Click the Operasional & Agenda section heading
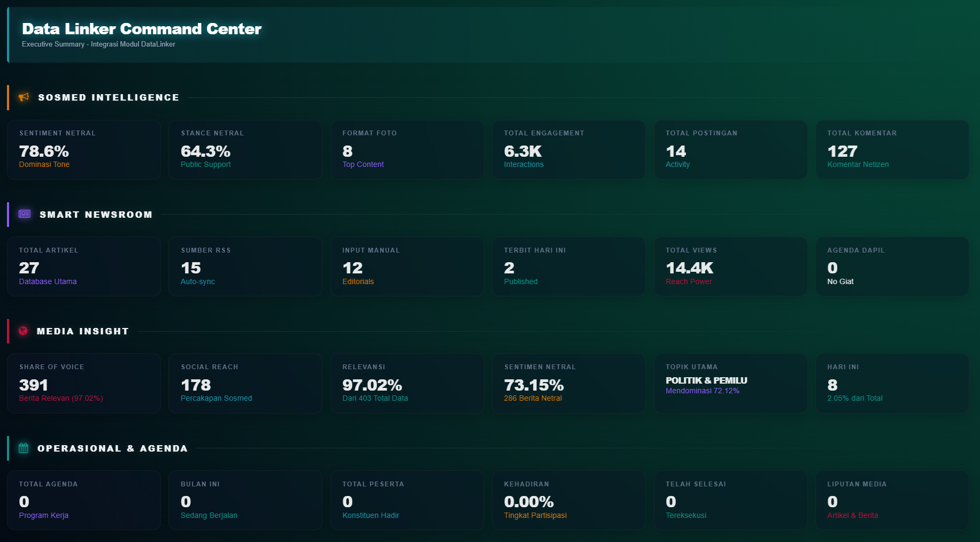 coord(112,448)
